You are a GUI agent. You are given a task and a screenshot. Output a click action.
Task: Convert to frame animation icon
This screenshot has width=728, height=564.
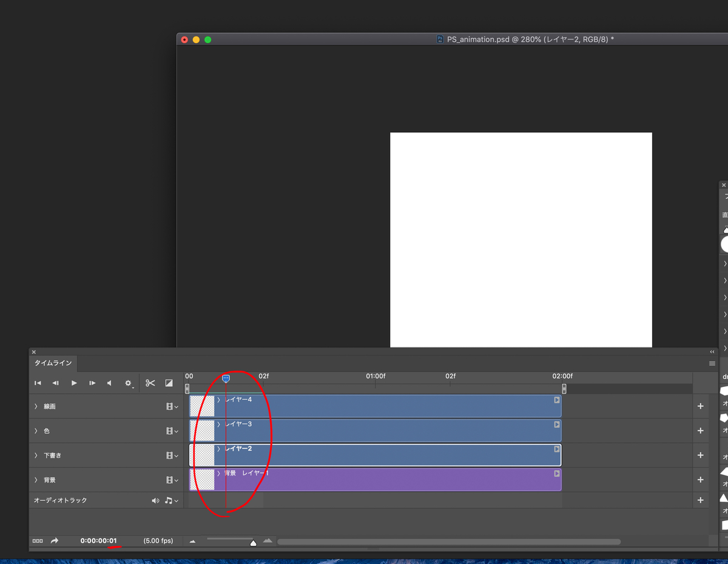click(38, 541)
